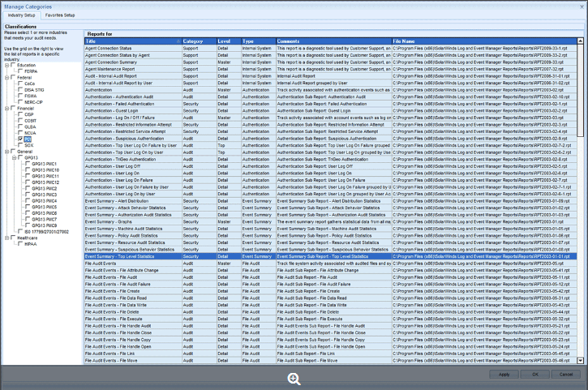Select the 'File Audit Events' master row

330,264
